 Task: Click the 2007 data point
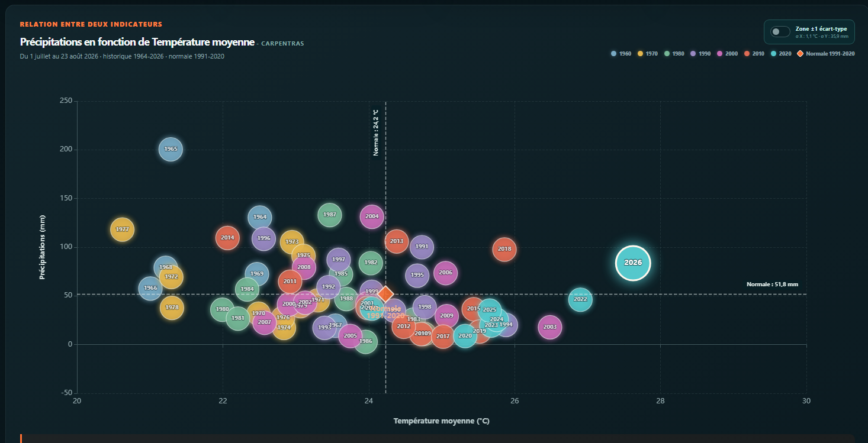pyautogui.click(x=264, y=322)
